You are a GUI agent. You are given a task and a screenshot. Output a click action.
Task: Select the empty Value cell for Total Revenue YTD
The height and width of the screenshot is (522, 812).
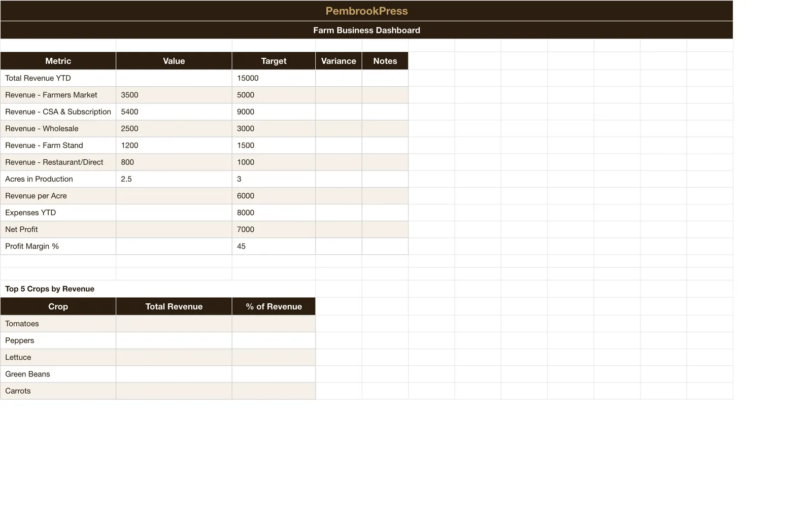(174, 78)
